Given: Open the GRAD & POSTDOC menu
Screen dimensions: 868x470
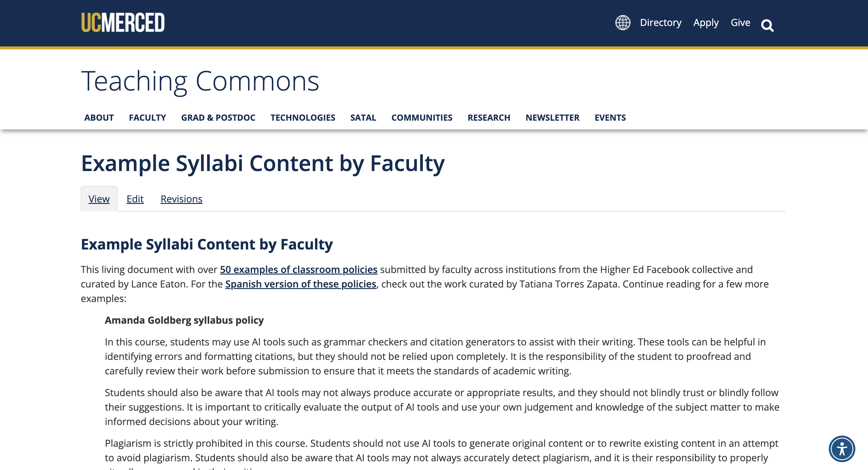Looking at the screenshot, I should point(218,117).
